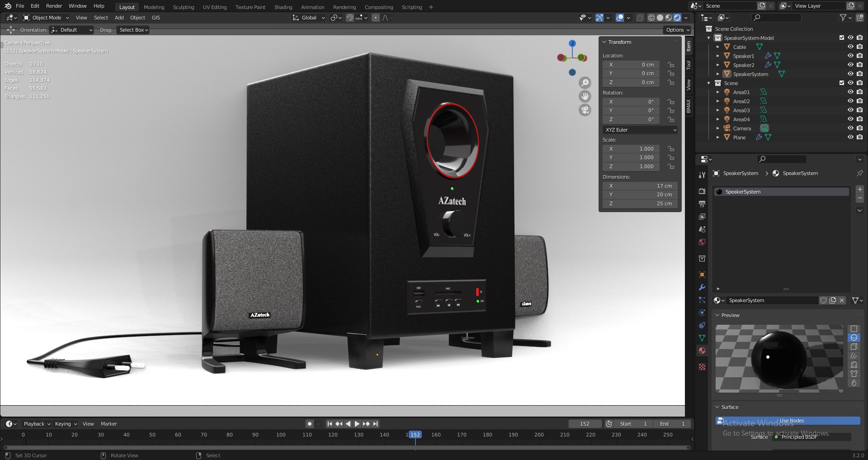
Task: Click the zoom magnifier navigation icon
Action: [x=585, y=83]
